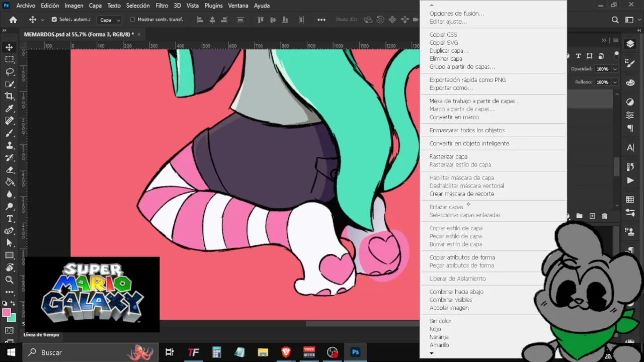Image resolution: width=644 pixels, height=362 pixels.
Task: Open the Brush Settings panel icon
Action: tap(630, 63)
